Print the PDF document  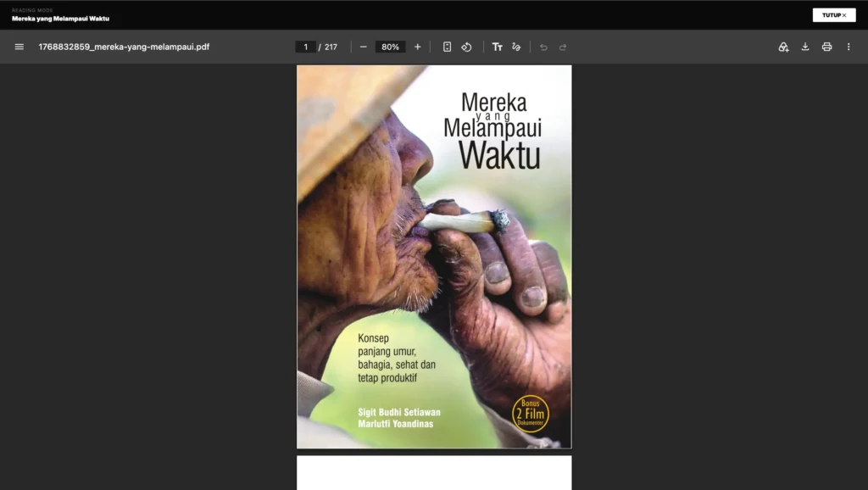click(827, 47)
